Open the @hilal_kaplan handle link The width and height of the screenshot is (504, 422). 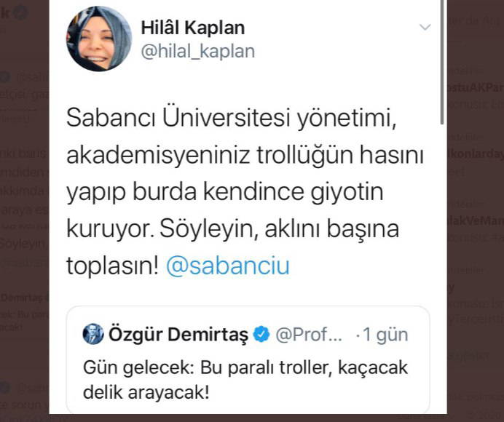[197, 52]
